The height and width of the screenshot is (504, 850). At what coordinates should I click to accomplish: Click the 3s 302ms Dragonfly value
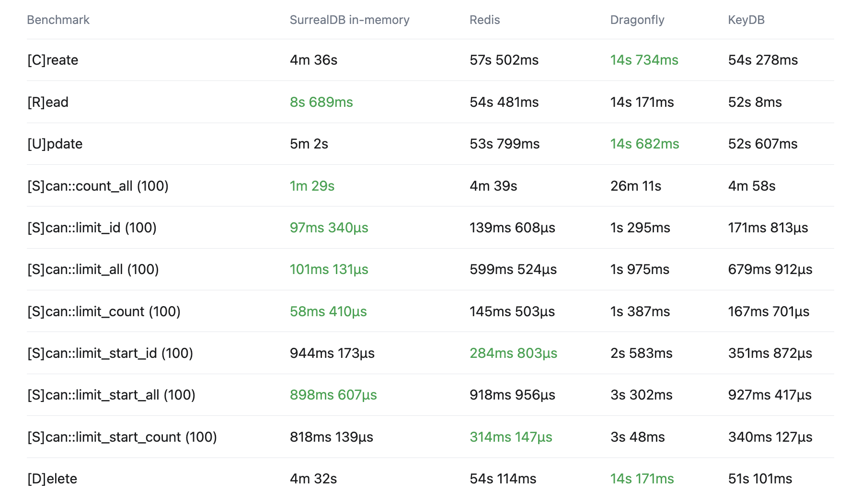click(x=642, y=395)
